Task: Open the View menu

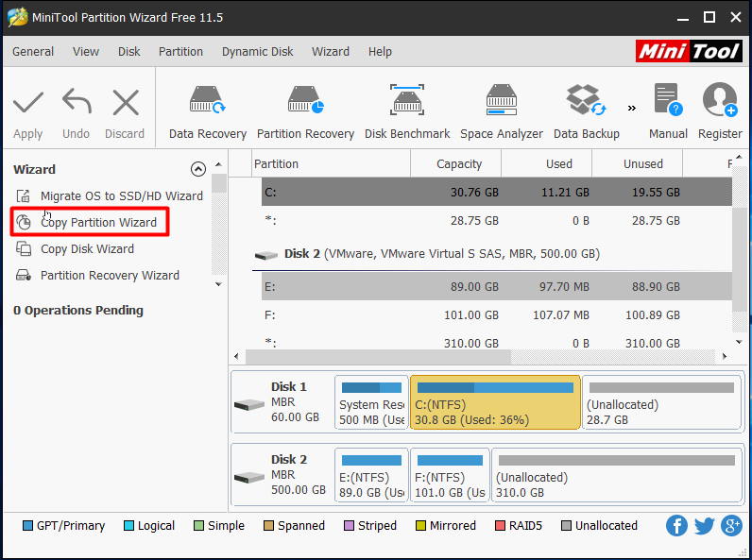Action: tap(86, 51)
